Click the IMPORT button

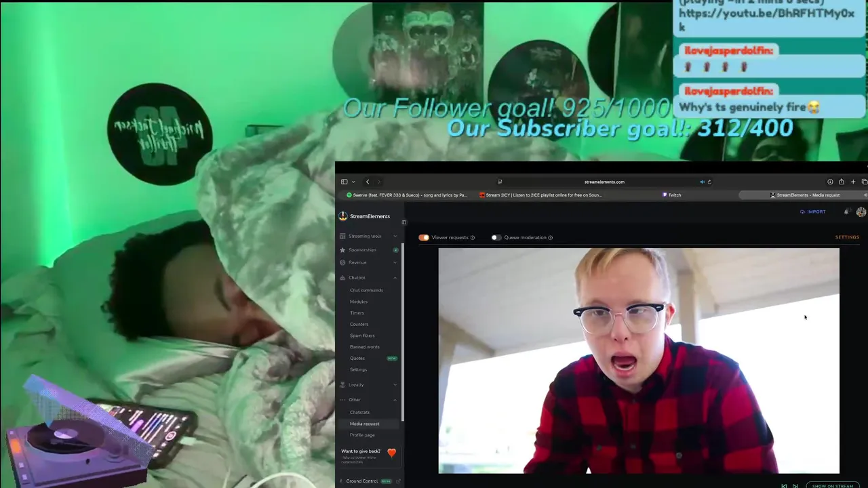(x=812, y=211)
